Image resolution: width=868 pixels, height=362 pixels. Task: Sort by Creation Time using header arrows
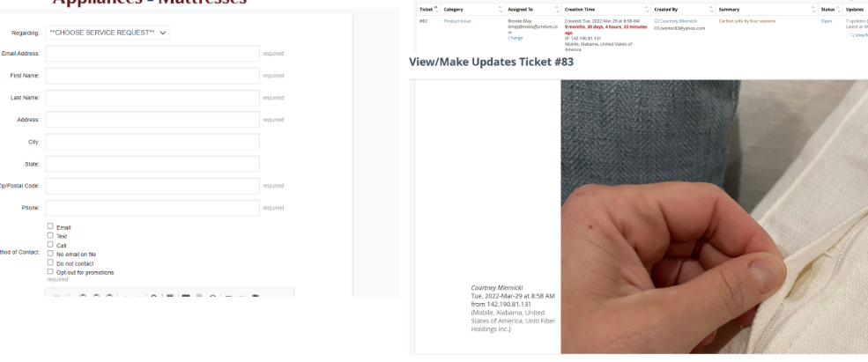point(647,10)
